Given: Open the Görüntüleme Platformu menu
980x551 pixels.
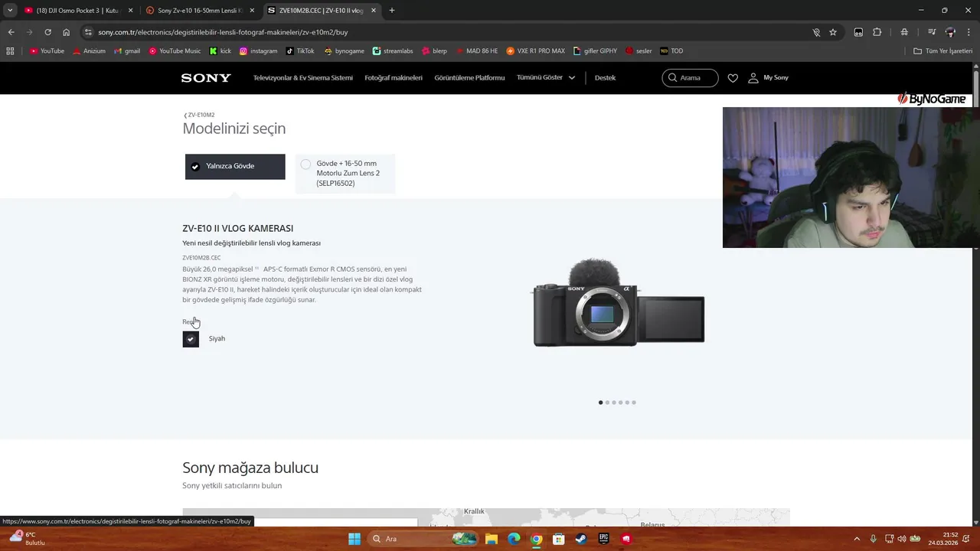Looking at the screenshot, I should pos(469,77).
